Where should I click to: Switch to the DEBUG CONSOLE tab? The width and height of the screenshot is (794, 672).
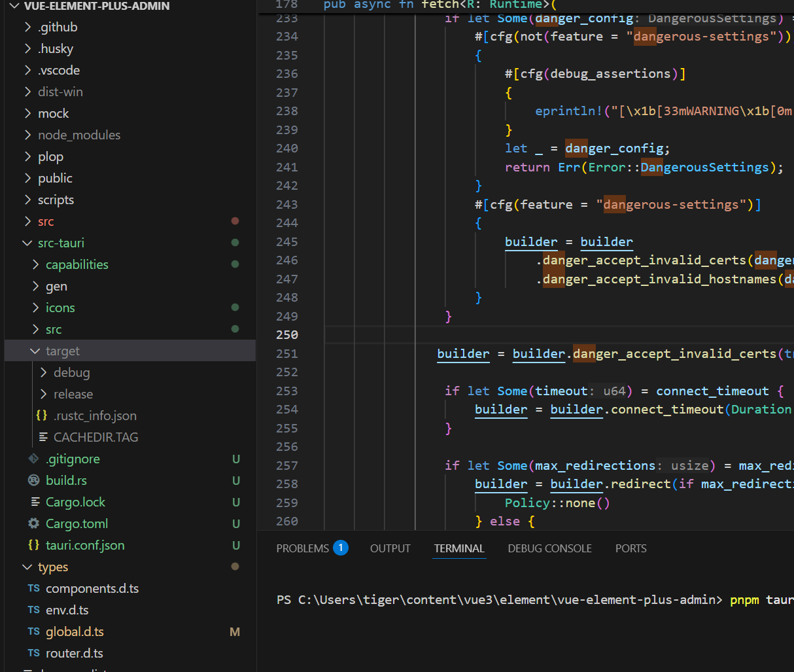[550, 548]
